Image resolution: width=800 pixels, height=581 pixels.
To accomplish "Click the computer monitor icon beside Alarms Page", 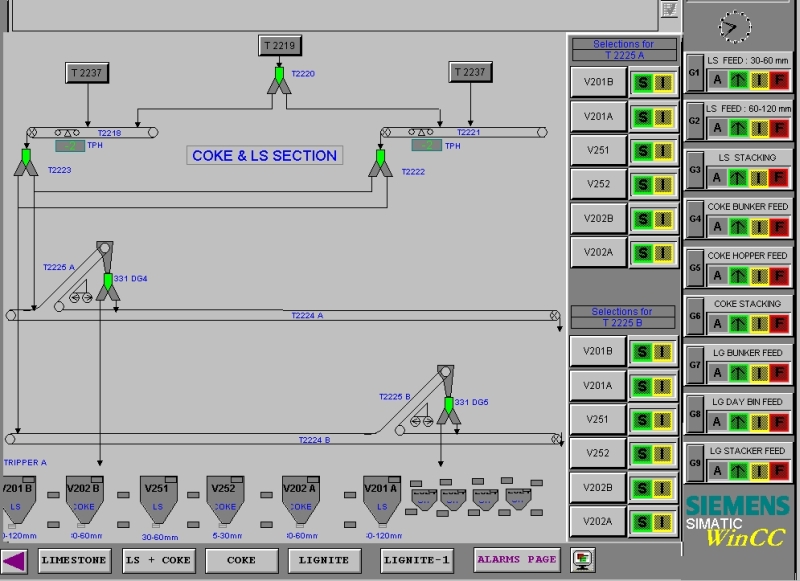I will click(x=582, y=559).
